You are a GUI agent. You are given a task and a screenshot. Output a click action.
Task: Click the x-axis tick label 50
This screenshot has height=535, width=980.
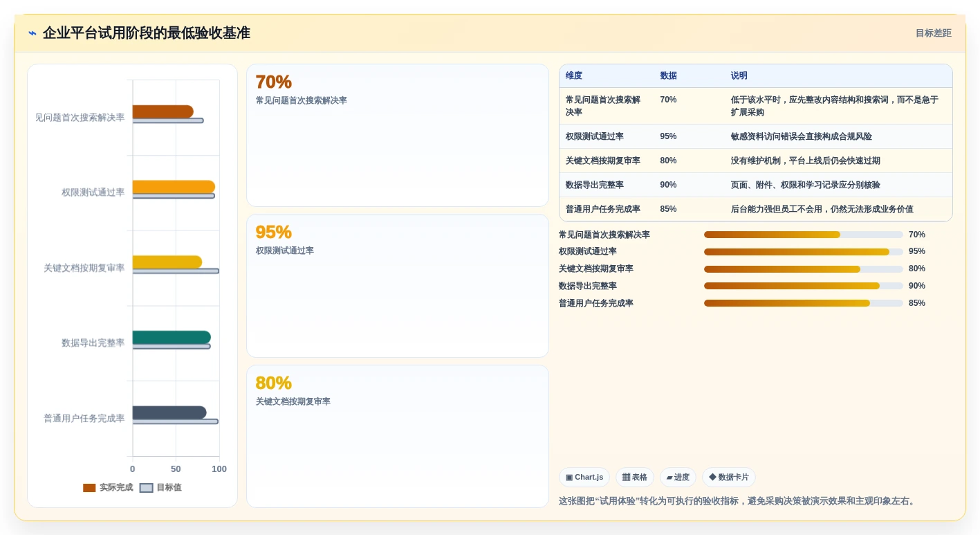[x=176, y=469]
